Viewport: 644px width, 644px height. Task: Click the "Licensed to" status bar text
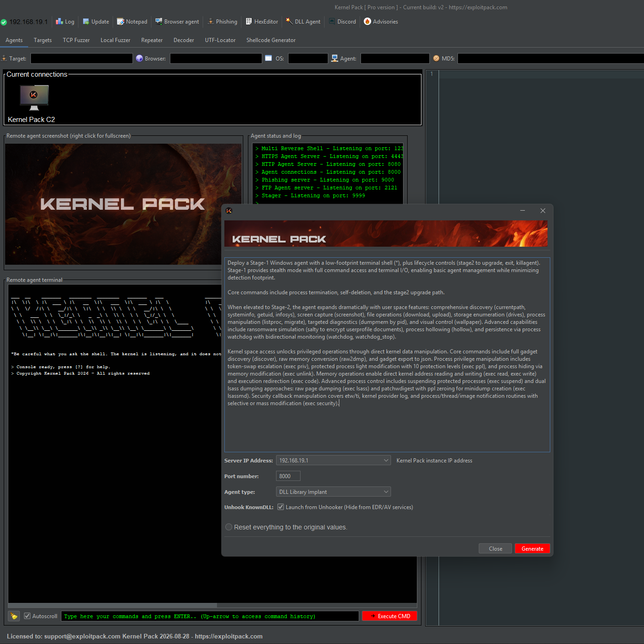(x=135, y=636)
